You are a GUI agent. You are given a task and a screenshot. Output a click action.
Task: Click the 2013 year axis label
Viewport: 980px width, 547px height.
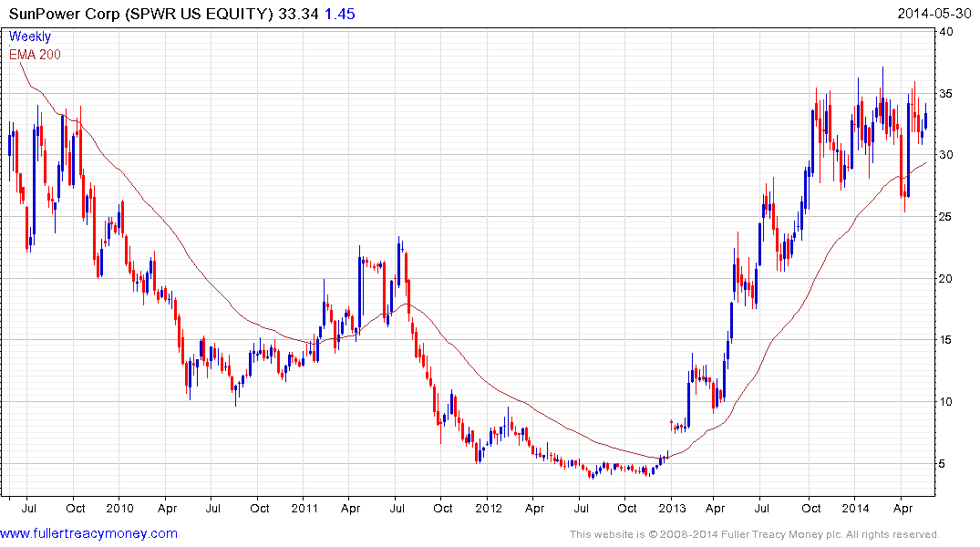[672, 508]
